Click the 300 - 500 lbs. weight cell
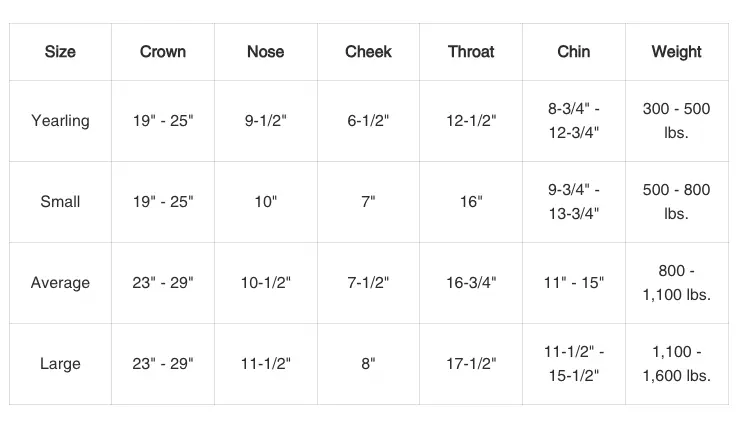 point(676,121)
